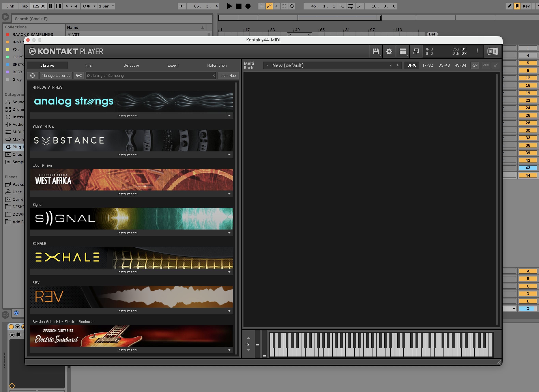Switch Kontakt to mini view with the window icon
This screenshot has height=392, width=539.
(x=416, y=51)
